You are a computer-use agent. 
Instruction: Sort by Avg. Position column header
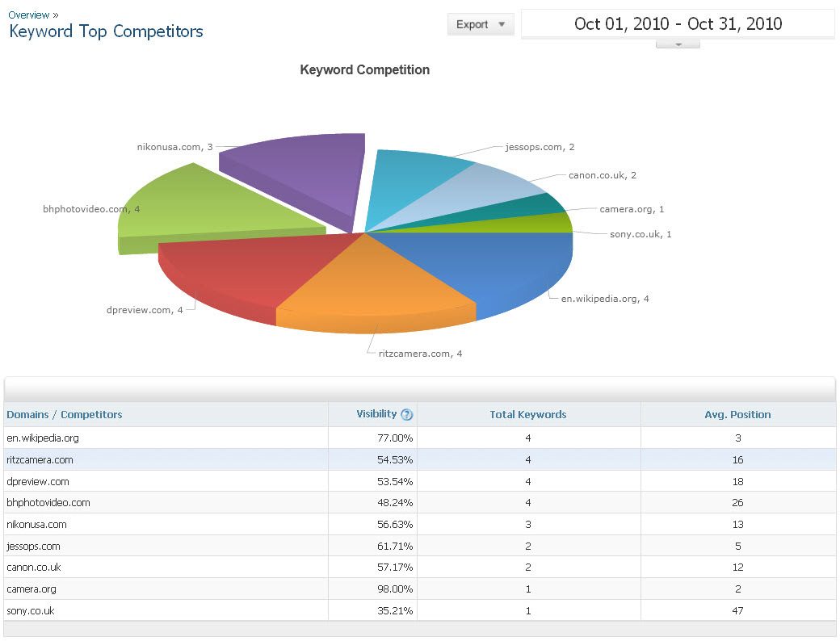(x=737, y=414)
